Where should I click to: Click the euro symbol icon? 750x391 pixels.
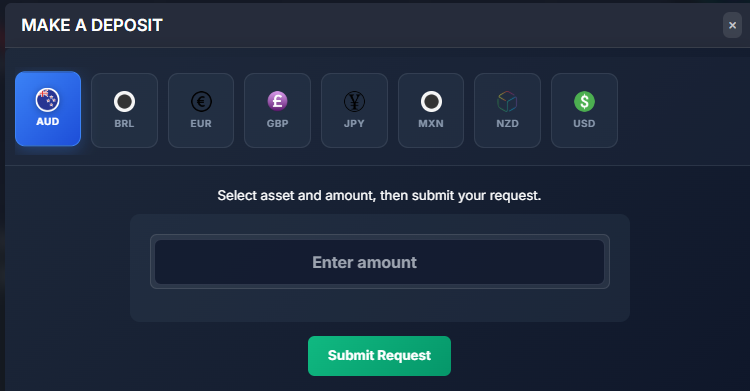(x=201, y=101)
